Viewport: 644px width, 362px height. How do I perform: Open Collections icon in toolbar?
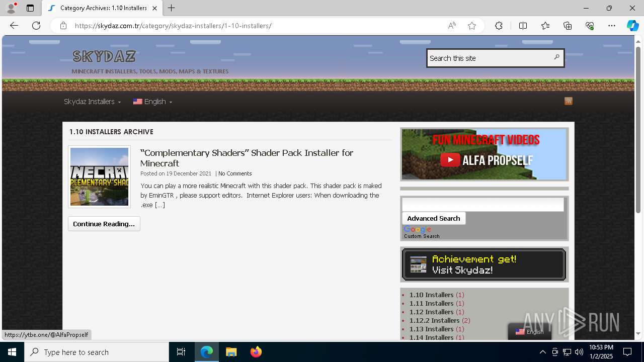(568, 26)
